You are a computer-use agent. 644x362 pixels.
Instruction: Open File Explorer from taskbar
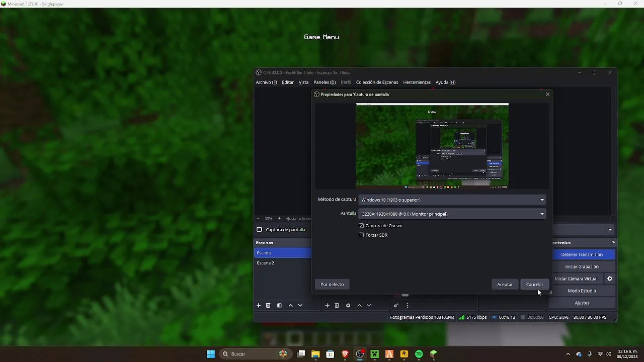click(x=315, y=354)
